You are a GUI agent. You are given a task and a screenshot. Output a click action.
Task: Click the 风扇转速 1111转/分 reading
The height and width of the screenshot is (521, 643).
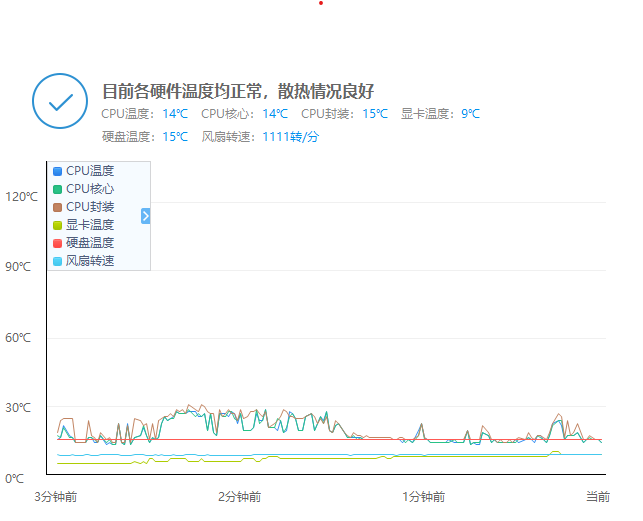point(290,137)
